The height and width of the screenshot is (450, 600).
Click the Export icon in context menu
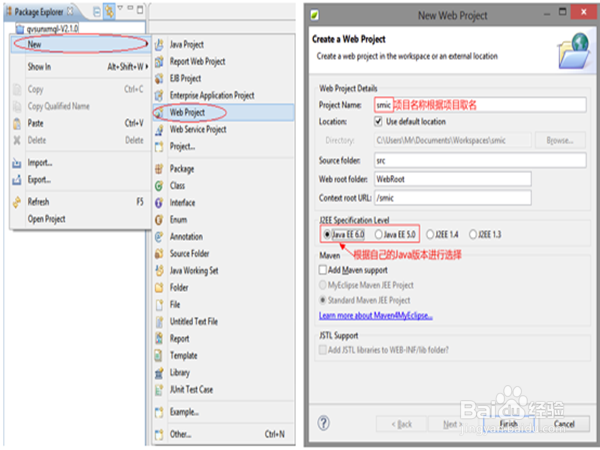17,180
